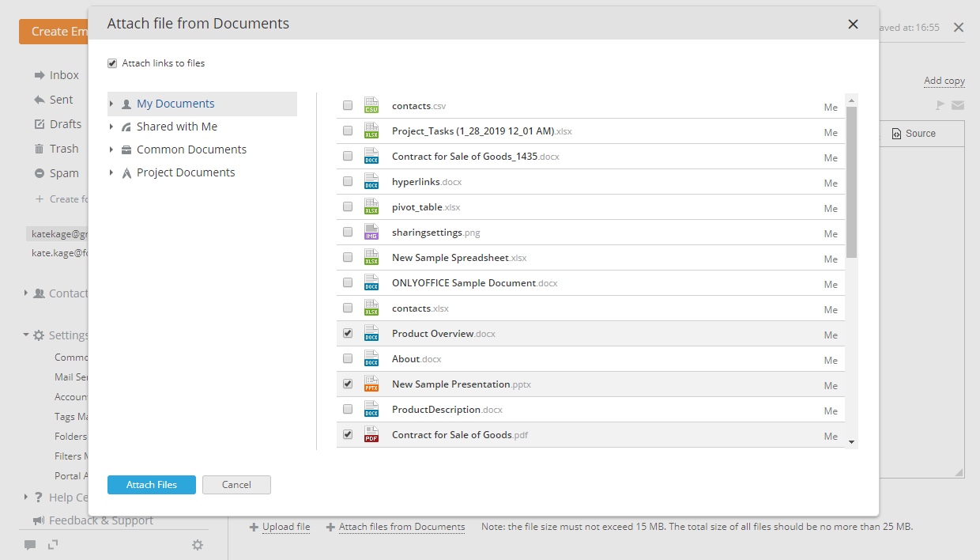Uncheck Attach links to files option

coord(112,63)
